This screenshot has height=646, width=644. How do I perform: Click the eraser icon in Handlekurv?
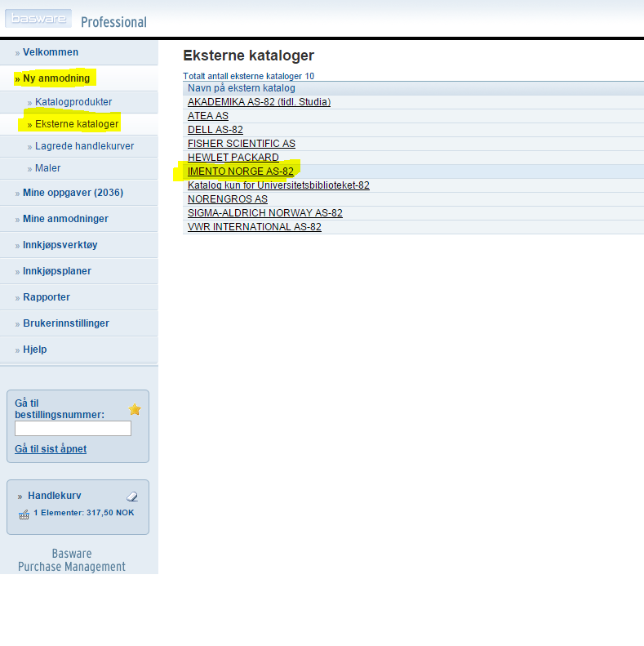[132, 496]
